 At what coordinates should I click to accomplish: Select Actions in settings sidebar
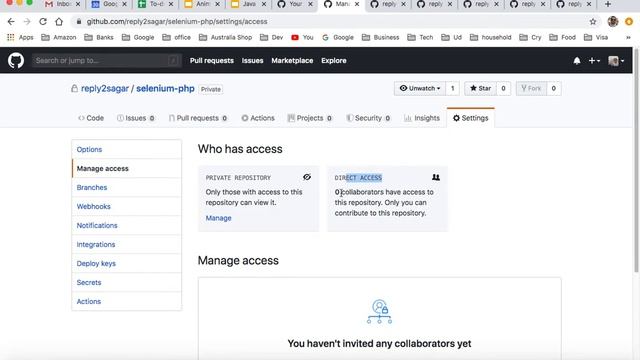pyautogui.click(x=127, y=301)
